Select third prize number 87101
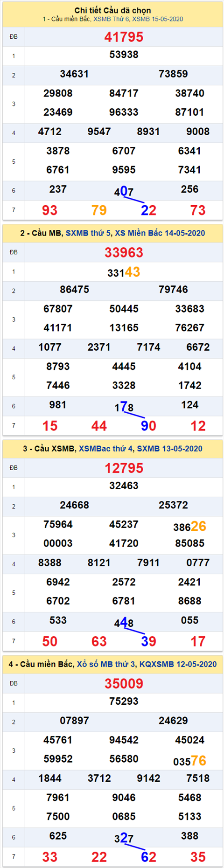Viewport: 224px width, 868px height. [189, 112]
